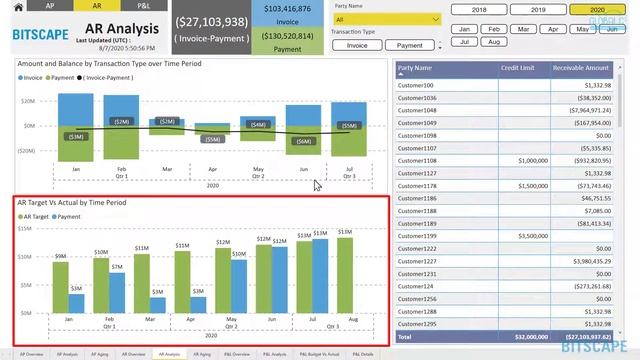Click the Customer1108 credit limit $1,000,000
Image resolution: width=640 pixels, height=360 pixels.
pos(533,161)
